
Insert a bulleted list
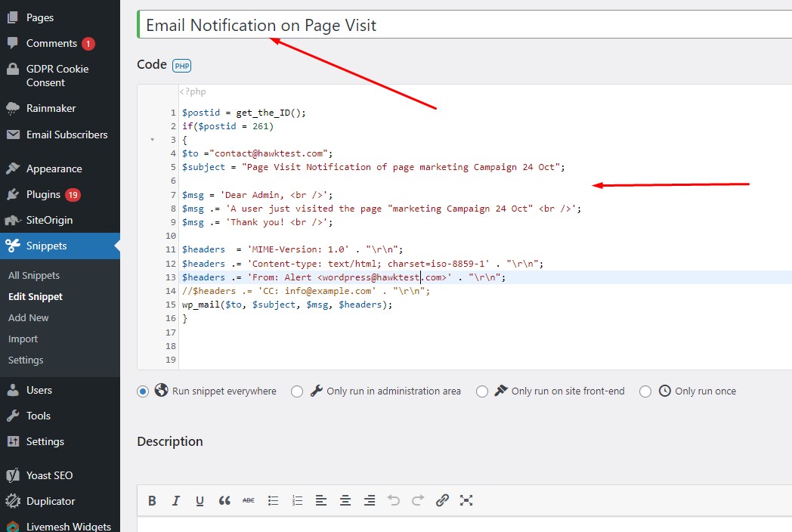[x=273, y=500]
